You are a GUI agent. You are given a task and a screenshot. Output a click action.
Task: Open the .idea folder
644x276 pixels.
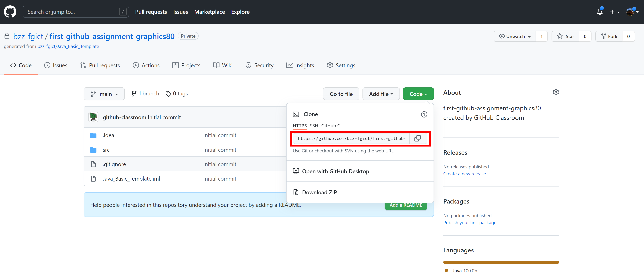(x=108, y=135)
